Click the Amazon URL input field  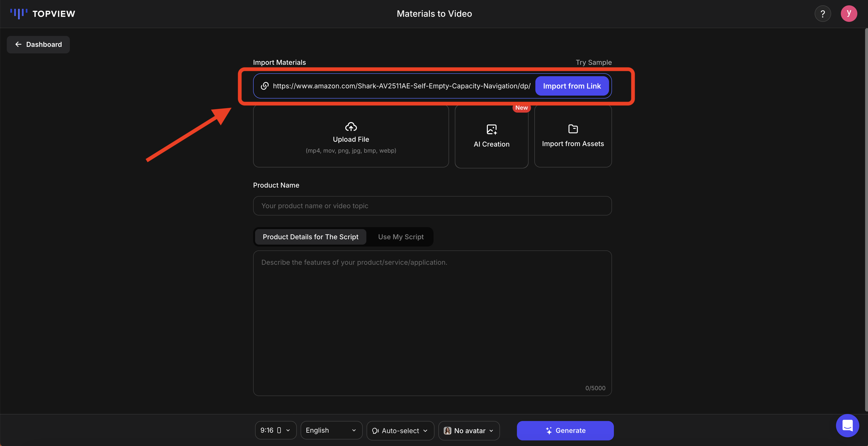(x=401, y=86)
